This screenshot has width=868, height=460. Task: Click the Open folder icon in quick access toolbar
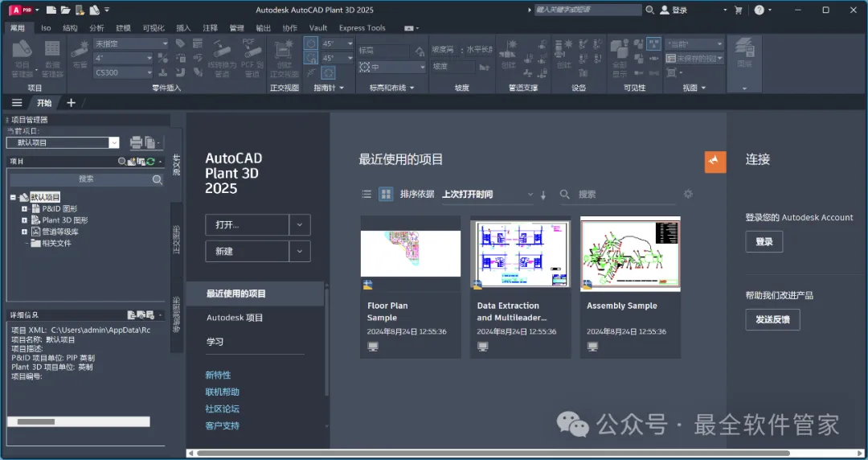65,10
